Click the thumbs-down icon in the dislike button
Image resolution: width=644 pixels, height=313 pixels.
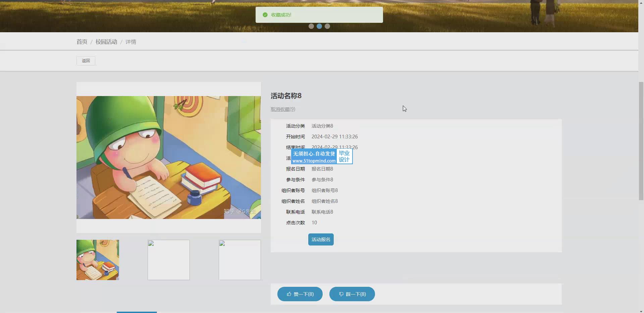(341, 294)
